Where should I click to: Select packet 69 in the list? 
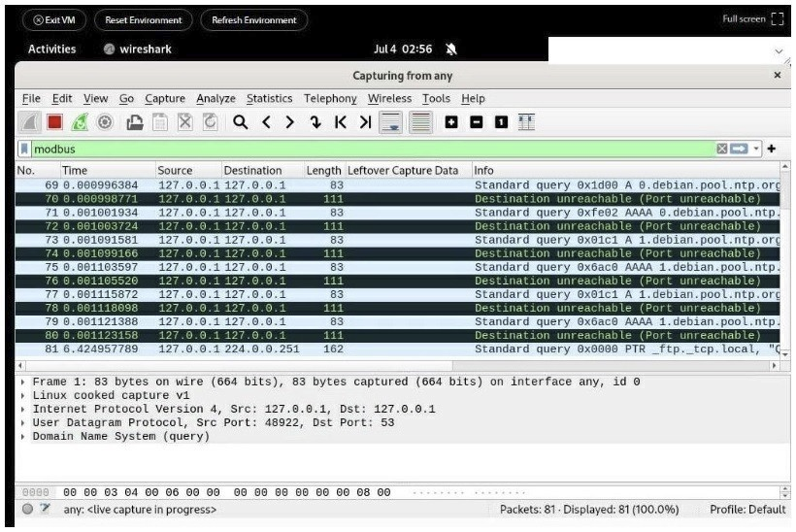397,185
